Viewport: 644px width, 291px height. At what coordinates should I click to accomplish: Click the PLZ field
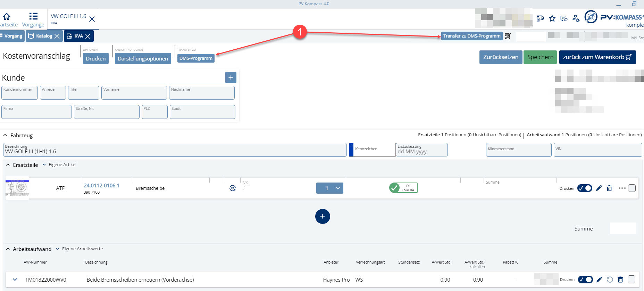coord(154,112)
